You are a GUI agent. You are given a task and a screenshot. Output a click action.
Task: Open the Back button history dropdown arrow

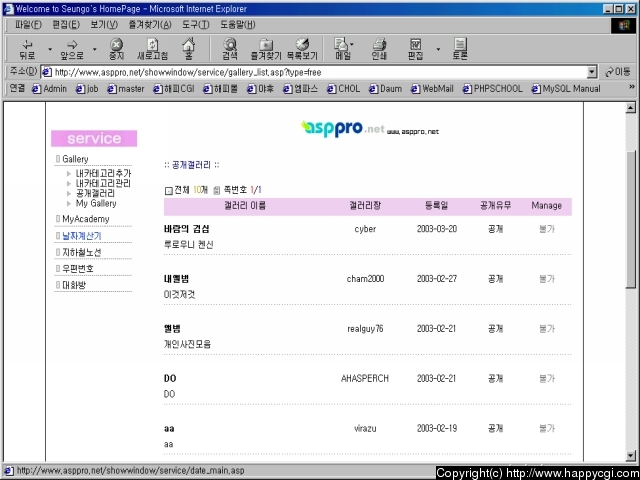[50, 49]
